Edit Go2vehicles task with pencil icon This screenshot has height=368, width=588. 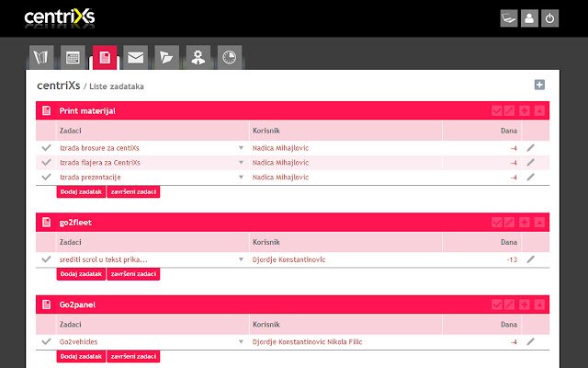530,341
